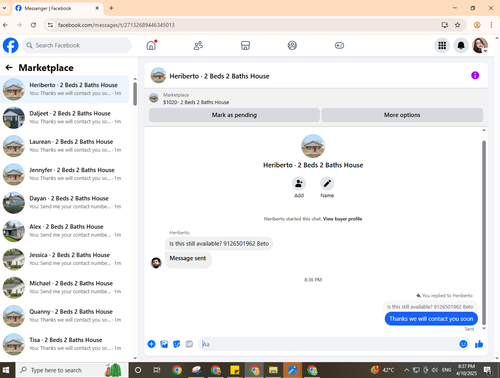Show hidden system tray icons
This screenshot has width=500, height=378.
(406, 370)
